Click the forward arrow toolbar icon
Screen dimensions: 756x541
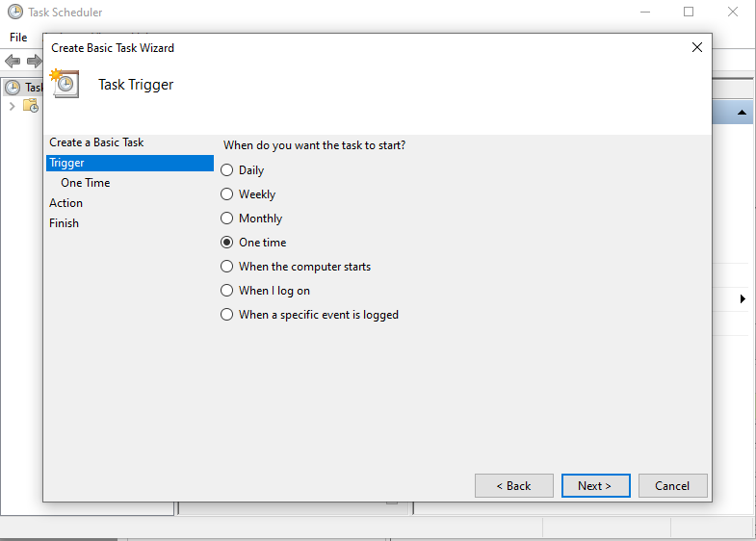click(34, 62)
